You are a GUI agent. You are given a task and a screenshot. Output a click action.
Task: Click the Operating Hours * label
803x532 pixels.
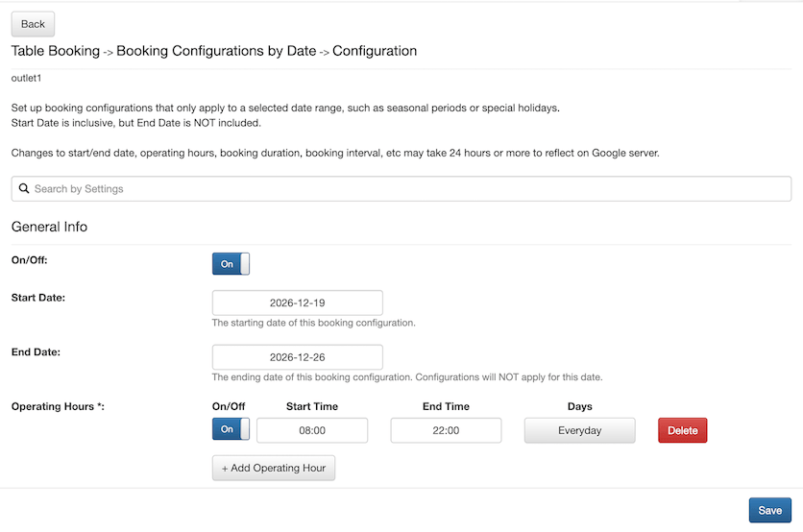[58, 406]
